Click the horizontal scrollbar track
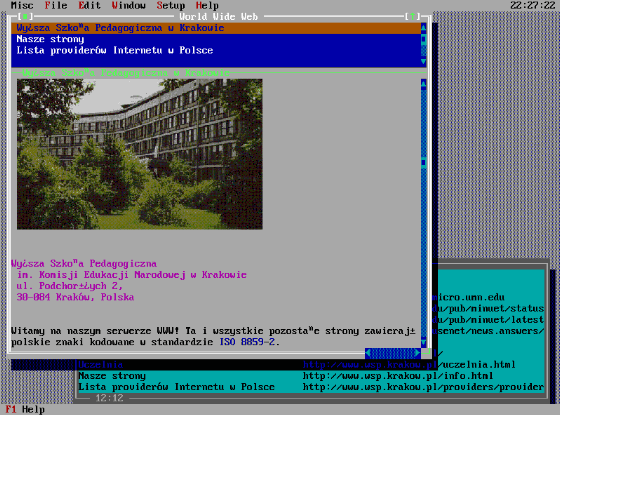640x480 pixels. 393,353
